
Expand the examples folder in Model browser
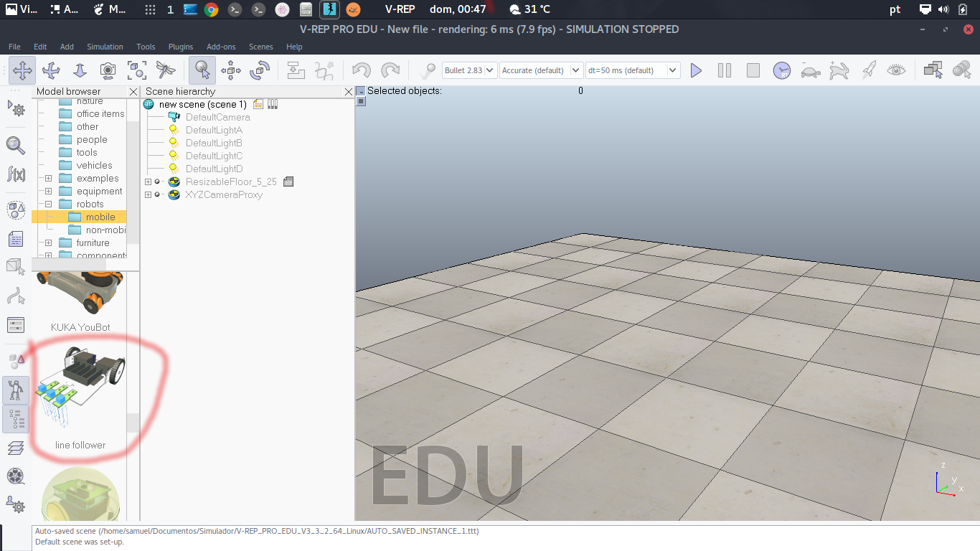(x=48, y=179)
